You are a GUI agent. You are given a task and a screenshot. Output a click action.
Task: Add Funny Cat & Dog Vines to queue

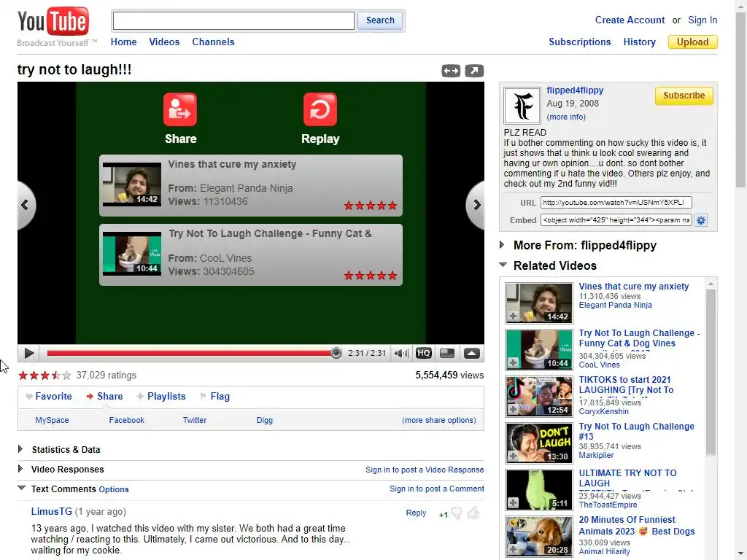pyautogui.click(x=513, y=363)
